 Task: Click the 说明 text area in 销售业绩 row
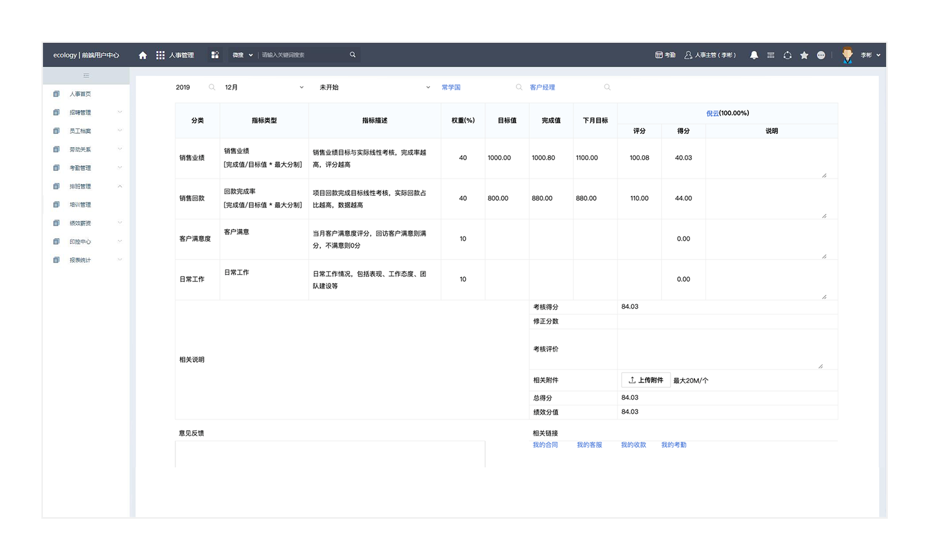[x=766, y=159]
